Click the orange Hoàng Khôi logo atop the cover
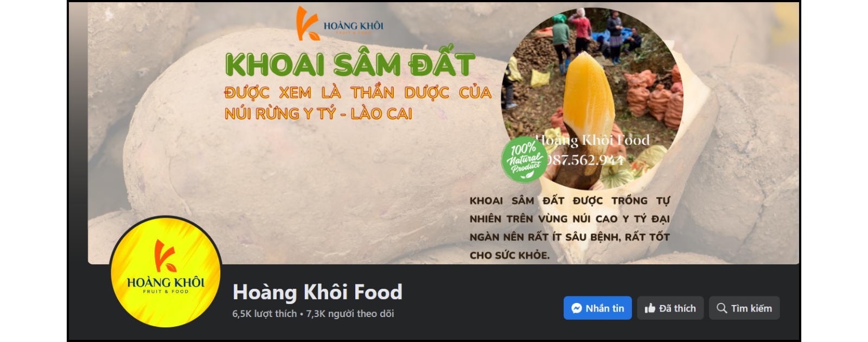 [340, 24]
